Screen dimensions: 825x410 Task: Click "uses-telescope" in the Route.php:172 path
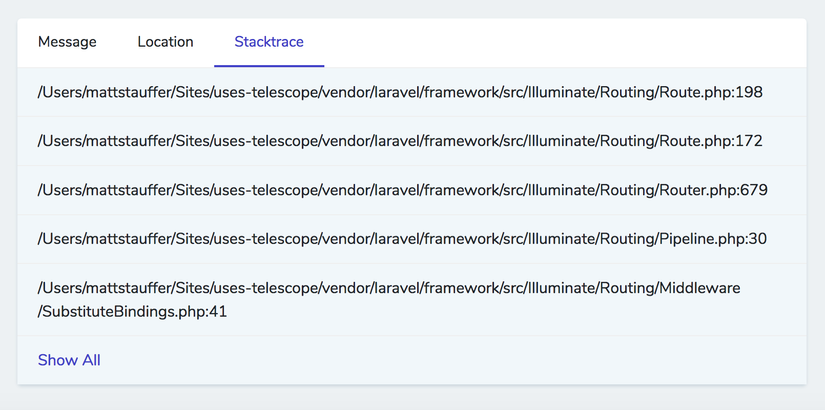click(270, 141)
